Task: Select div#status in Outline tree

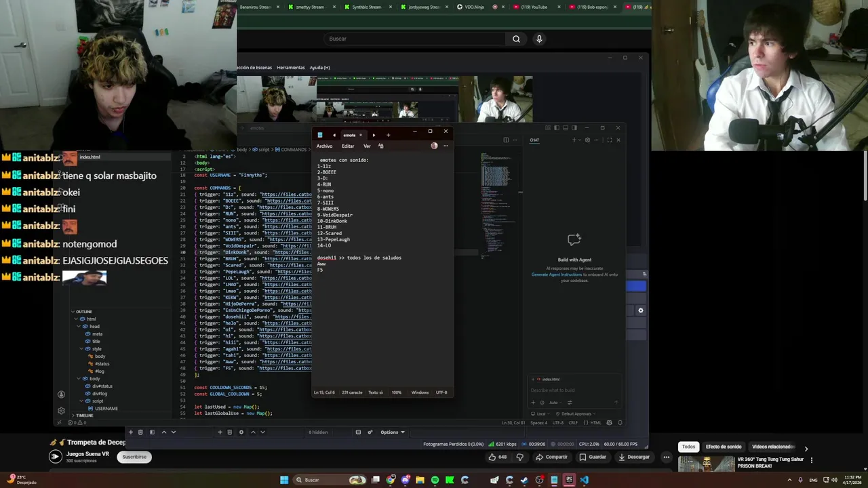Action: [102, 386]
